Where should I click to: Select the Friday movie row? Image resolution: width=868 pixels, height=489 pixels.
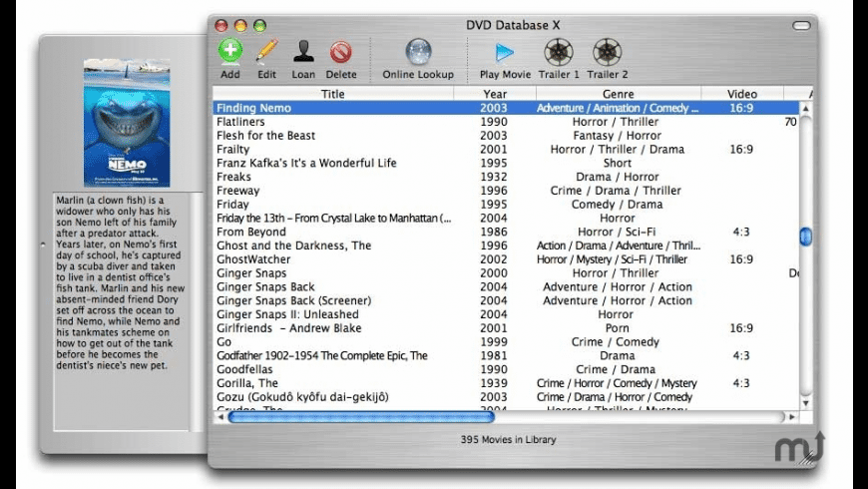click(x=506, y=205)
